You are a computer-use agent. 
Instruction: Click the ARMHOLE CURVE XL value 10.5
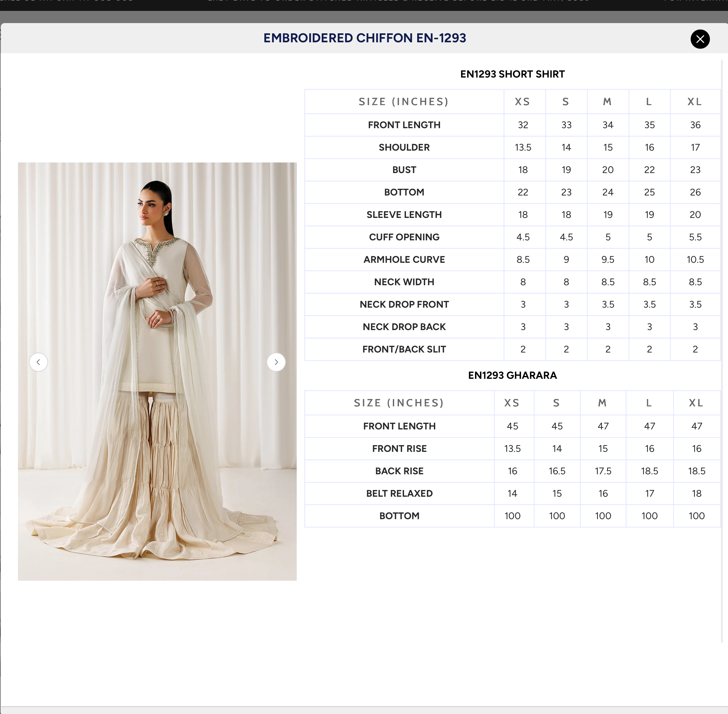pyautogui.click(x=695, y=260)
